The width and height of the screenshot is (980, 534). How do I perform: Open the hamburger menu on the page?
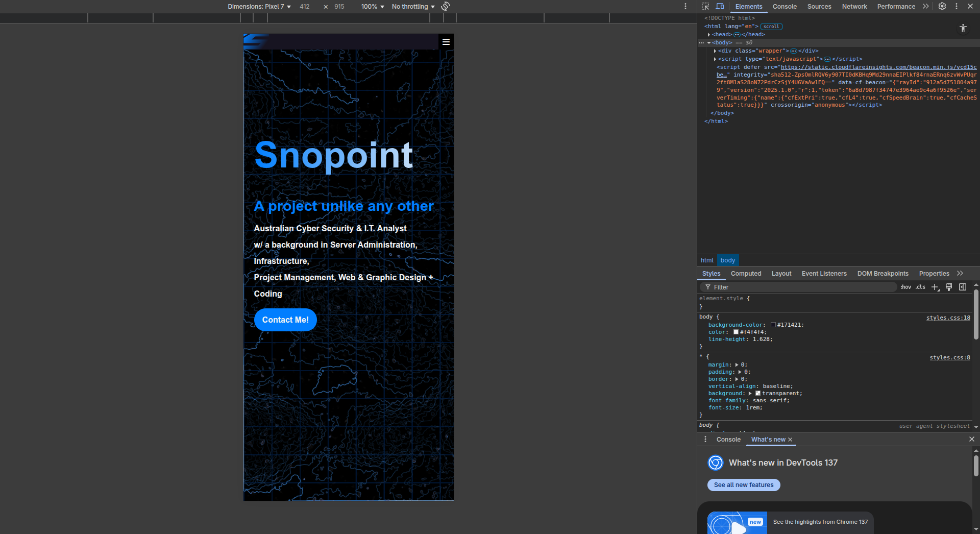click(446, 42)
